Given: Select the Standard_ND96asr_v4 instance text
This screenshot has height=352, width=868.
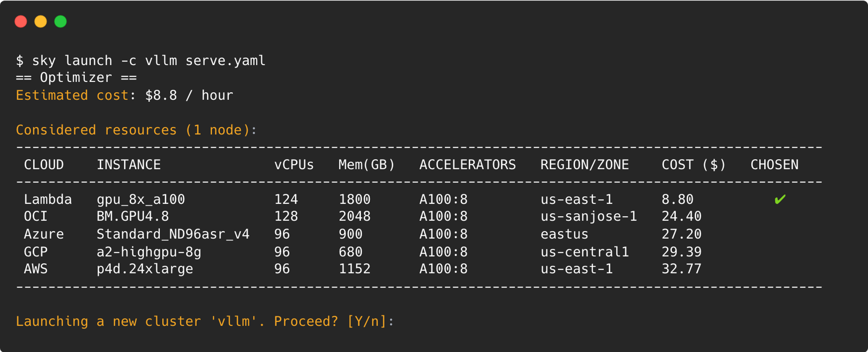Looking at the screenshot, I should coord(173,234).
